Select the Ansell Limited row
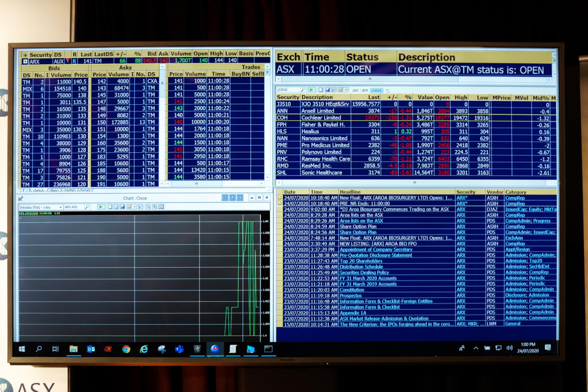The image size is (588, 392). click(416, 111)
